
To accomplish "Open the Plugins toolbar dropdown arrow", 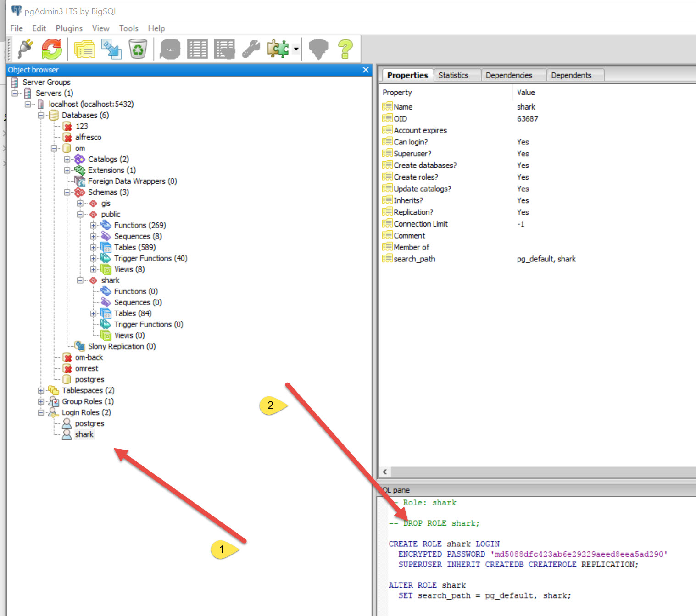I will pyautogui.click(x=296, y=49).
